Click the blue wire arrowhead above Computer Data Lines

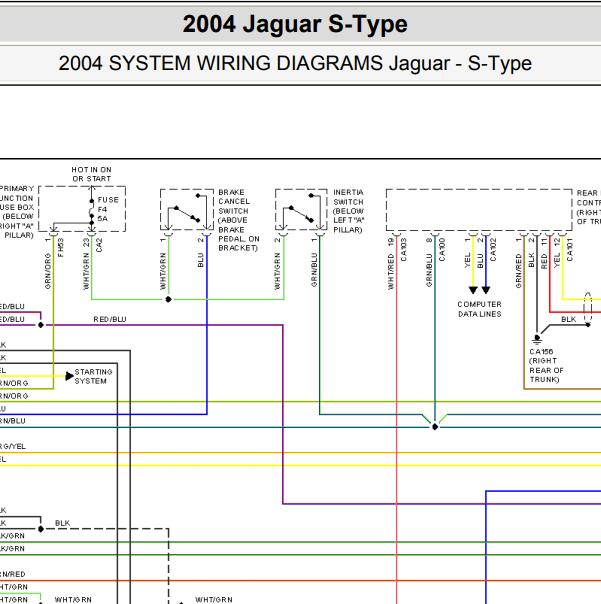(486, 290)
